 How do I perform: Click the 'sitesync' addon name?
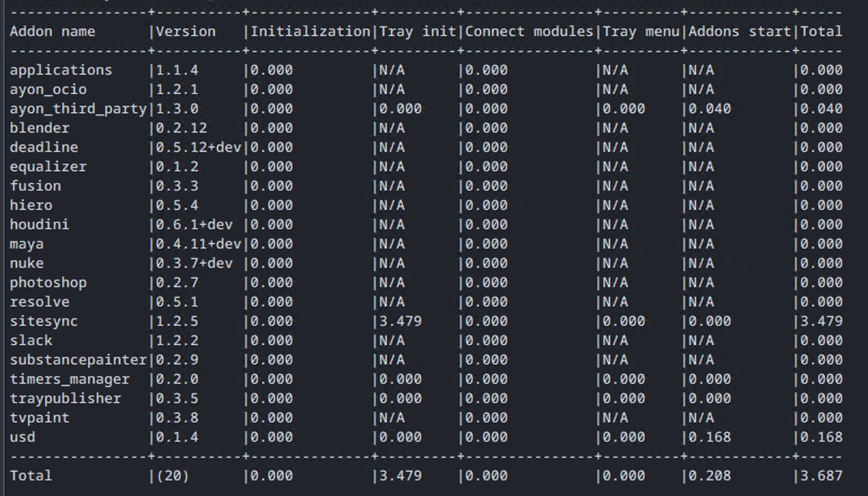point(44,322)
